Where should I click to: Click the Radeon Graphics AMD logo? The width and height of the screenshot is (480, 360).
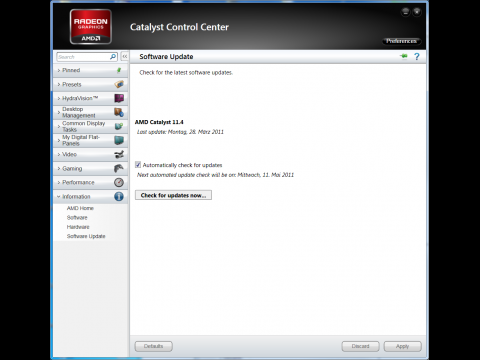90,27
